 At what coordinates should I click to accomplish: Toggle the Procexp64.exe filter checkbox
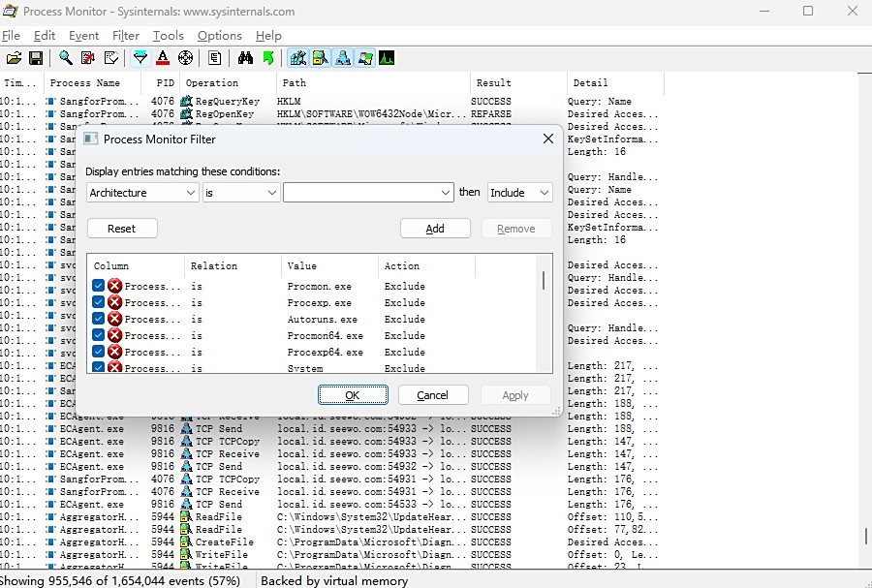coord(99,352)
